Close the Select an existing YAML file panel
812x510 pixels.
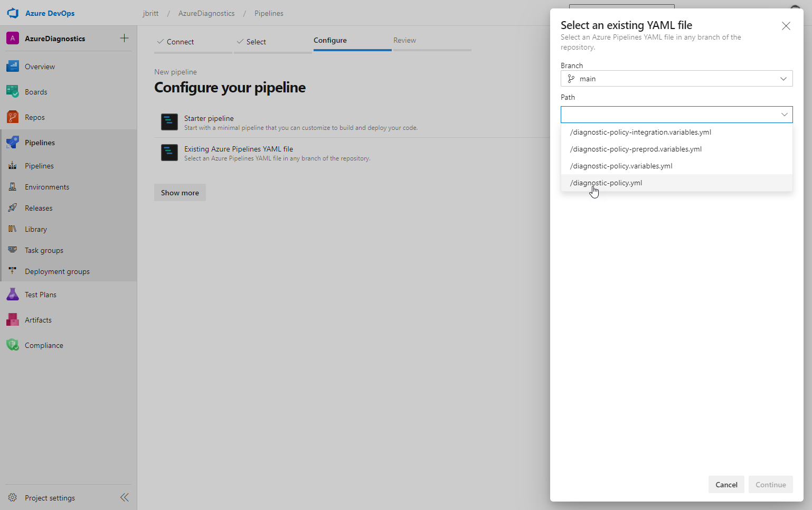(786, 26)
